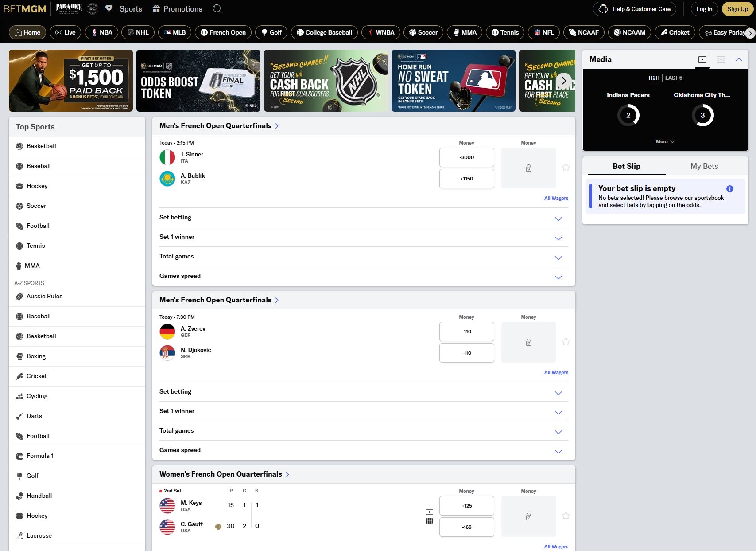Screen dimensions: 756x551
Task: Favorite the Zverev vs Djokovic match star
Action: (566, 341)
